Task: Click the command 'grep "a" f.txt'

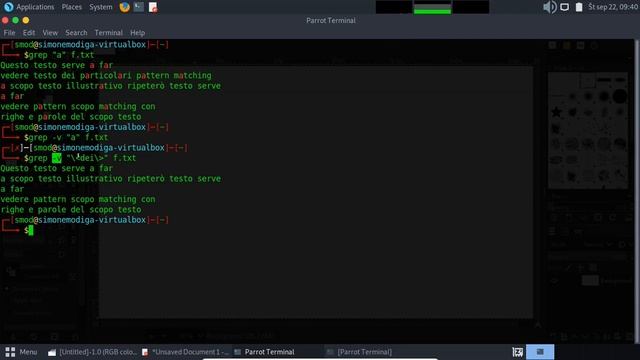Action: pos(61,55)
